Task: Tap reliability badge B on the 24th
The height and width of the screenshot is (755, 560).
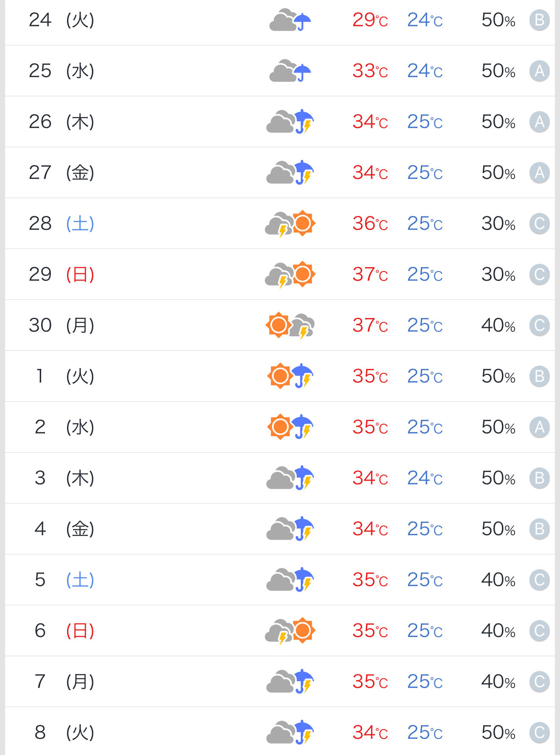Action: pos(540,20)
